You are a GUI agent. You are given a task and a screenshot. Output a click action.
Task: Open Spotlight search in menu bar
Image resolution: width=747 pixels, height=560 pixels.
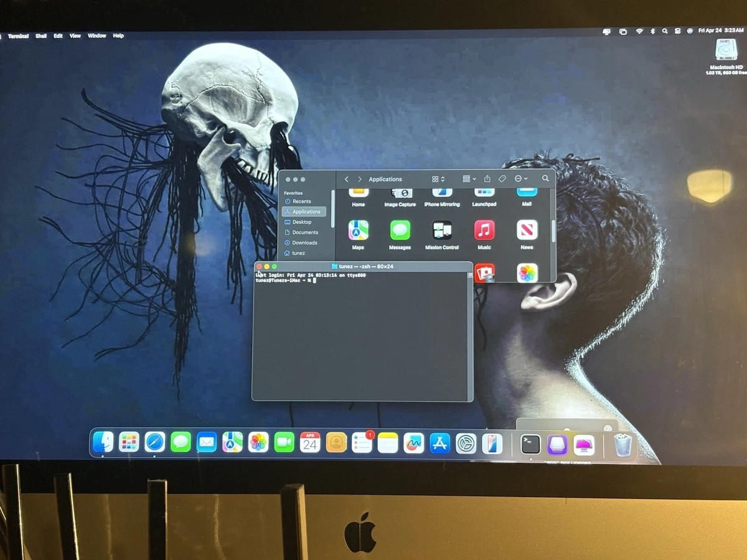click(665, 30)
